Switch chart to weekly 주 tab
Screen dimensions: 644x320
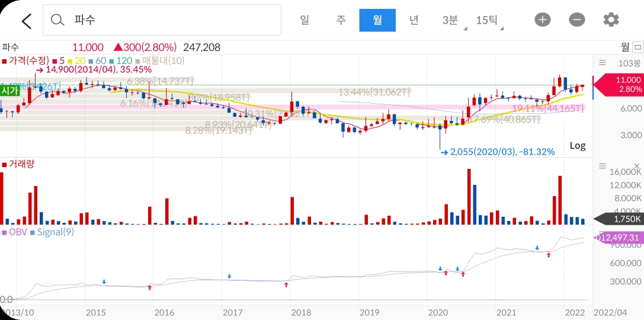coord(341,20)
